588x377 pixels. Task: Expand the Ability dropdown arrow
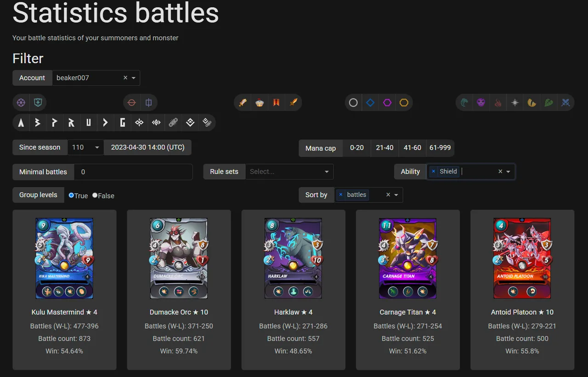(509, 171)
